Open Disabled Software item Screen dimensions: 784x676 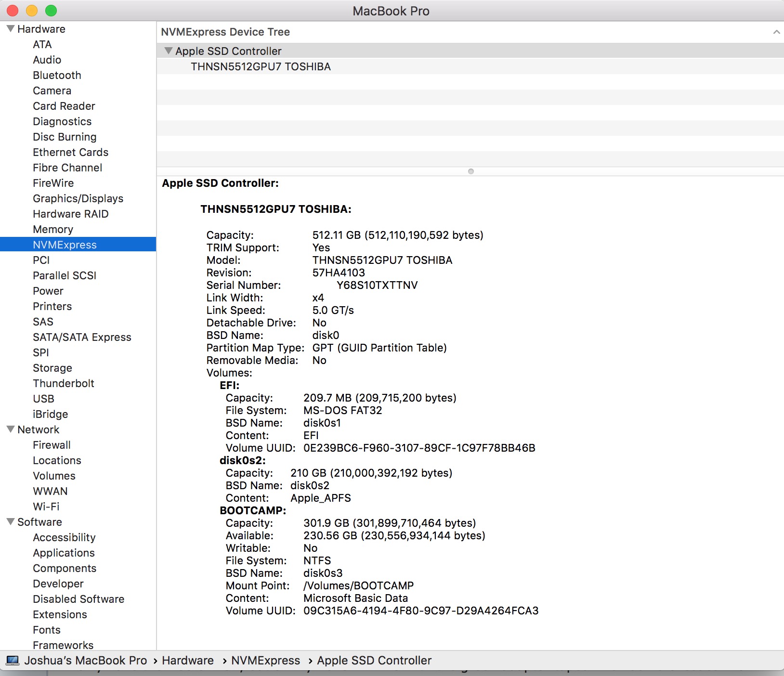tap(79, 599)
